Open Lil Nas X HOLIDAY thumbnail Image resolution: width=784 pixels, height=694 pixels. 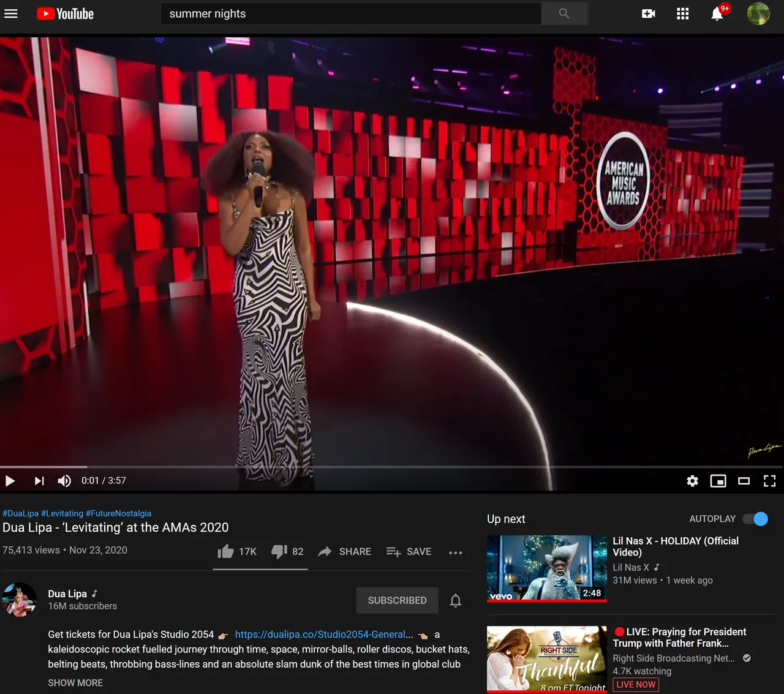[547, 568]
